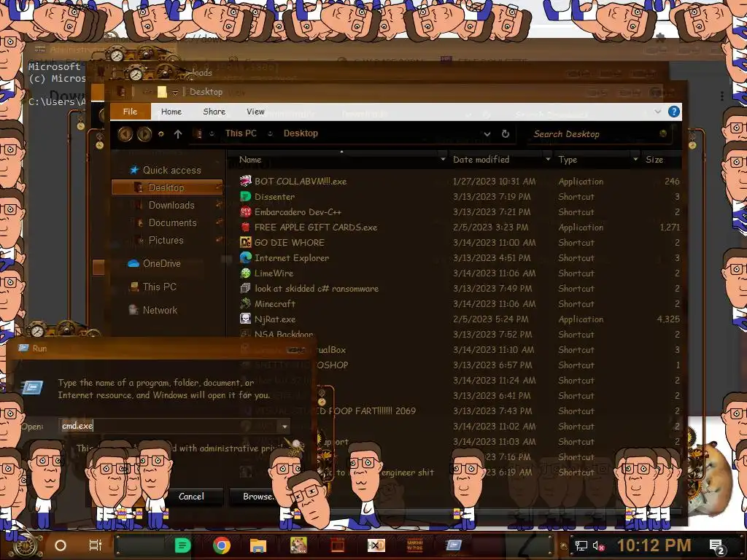Open the File ribbon tab
The height and width of the screenshot is (560, 747).
[x=130, y=112]
